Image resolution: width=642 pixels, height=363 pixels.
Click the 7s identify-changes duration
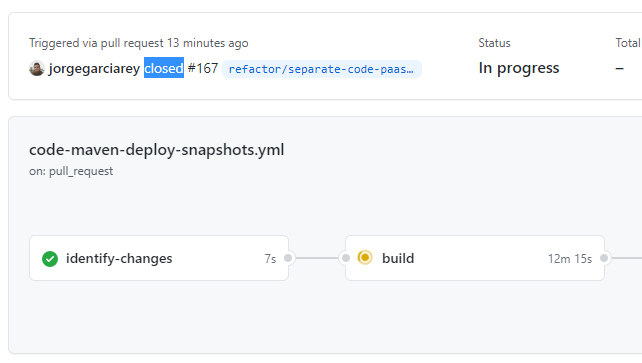click(x=270, y=259)
